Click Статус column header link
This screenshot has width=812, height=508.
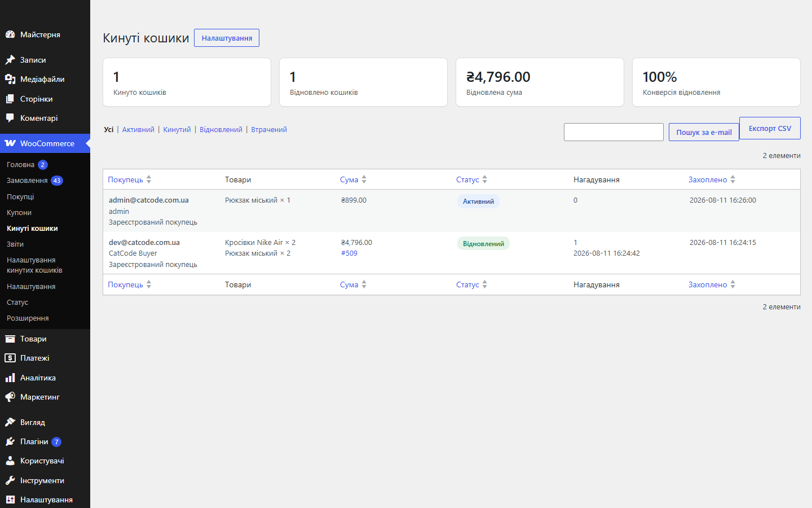coord(467,179)
